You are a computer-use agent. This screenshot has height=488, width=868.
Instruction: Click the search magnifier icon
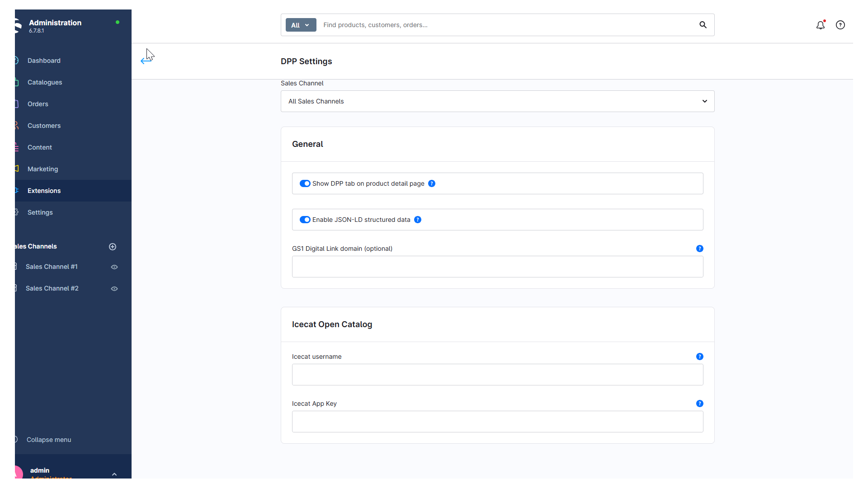(x=703, y=25)
